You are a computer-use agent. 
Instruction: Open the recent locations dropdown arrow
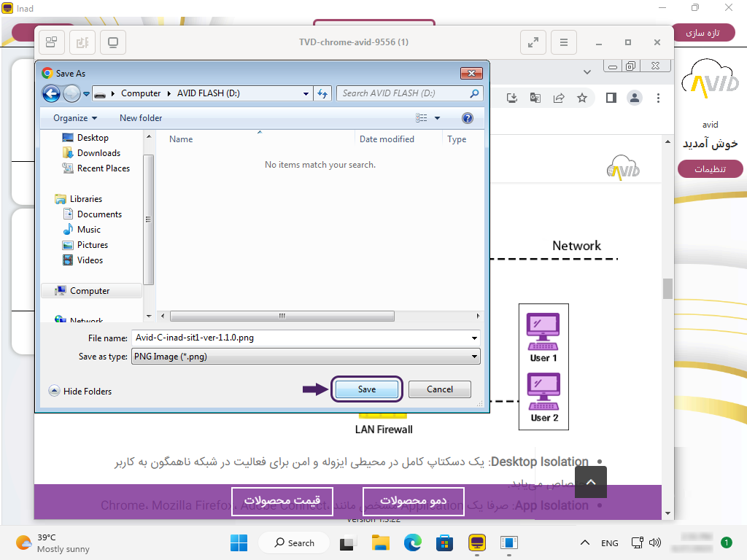[x=86, y=94]
